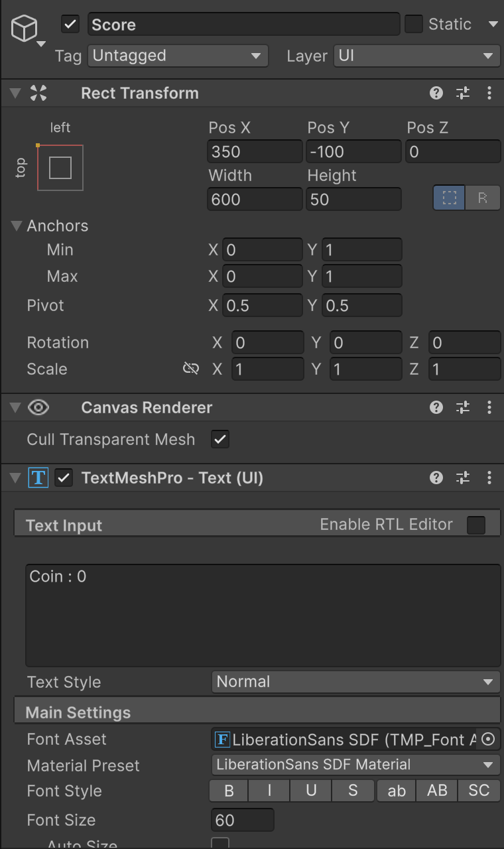Open the anchor presets box
Viewport: 504px width, 849px height.
[60, 168]
